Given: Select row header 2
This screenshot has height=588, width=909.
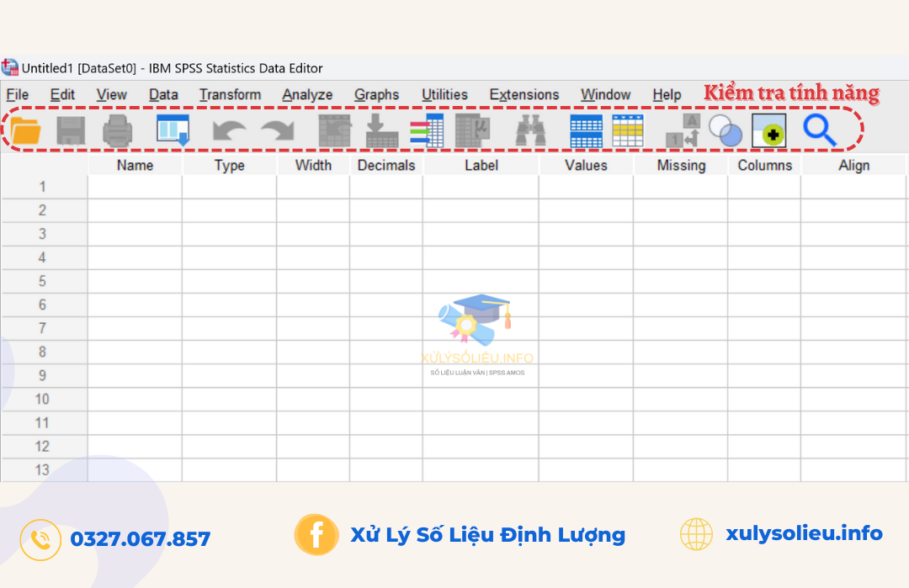Looking at the screenshot, I should tap(44, 210).
